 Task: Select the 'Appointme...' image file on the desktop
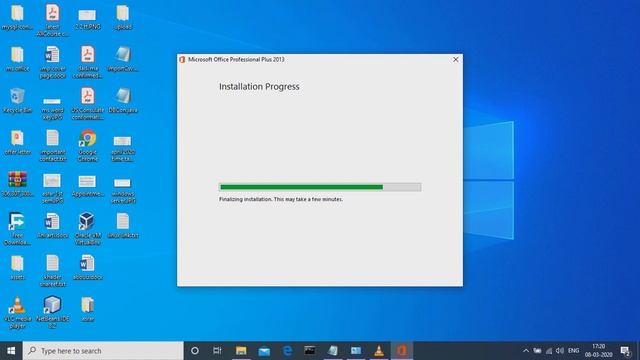point(87,186)
